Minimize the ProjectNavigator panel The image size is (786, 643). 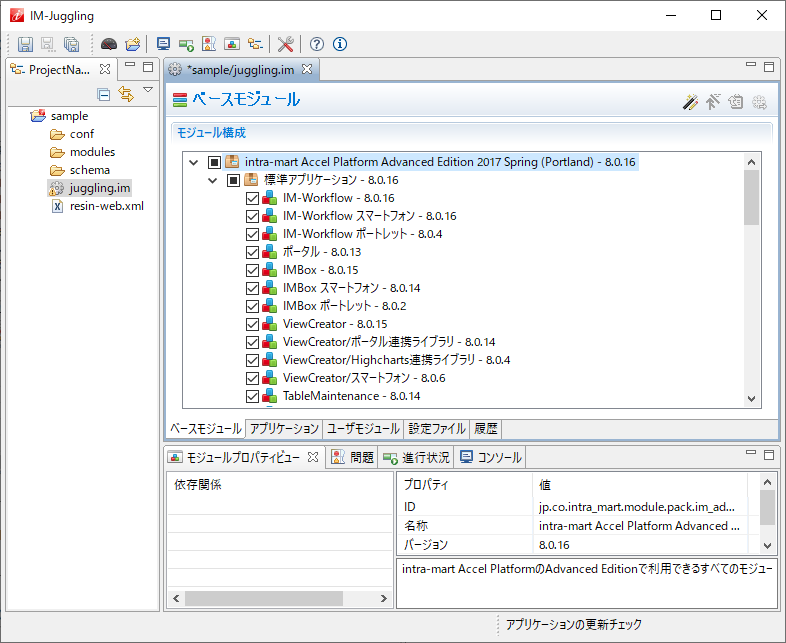click(130, 65)
